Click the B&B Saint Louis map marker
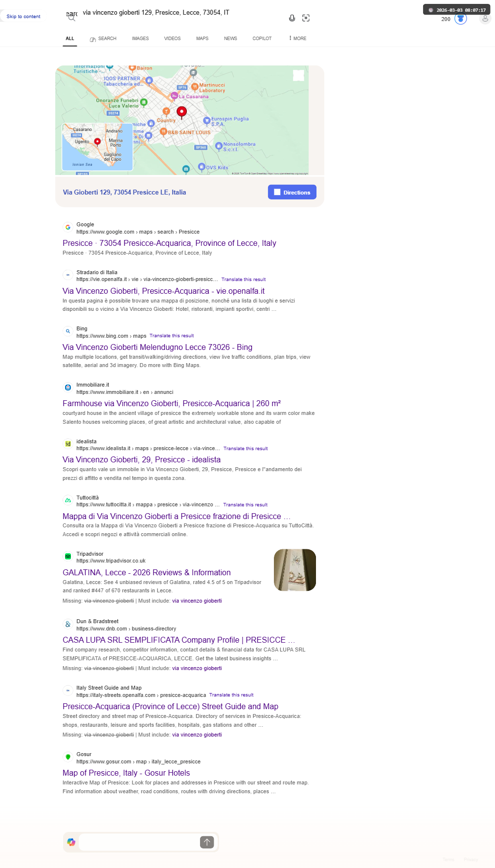 click(164, 131)
